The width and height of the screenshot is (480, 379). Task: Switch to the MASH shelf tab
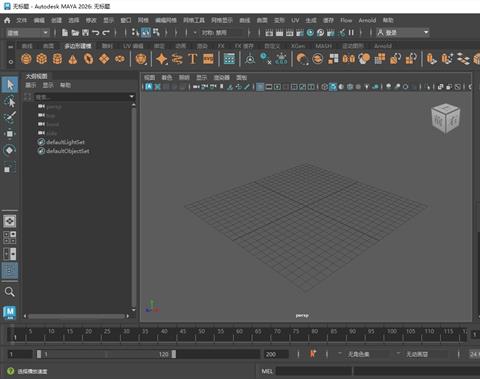(x=323, y=46)
